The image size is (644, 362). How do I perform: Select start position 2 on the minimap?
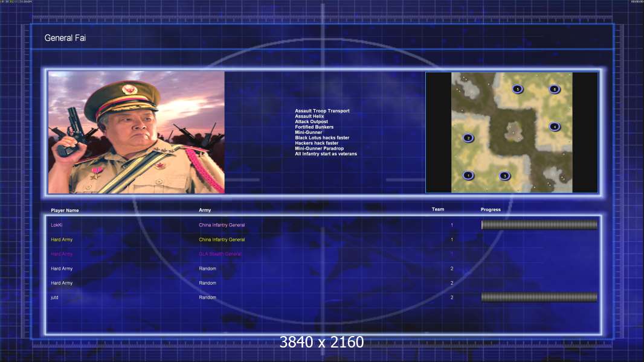pos(468,138)
